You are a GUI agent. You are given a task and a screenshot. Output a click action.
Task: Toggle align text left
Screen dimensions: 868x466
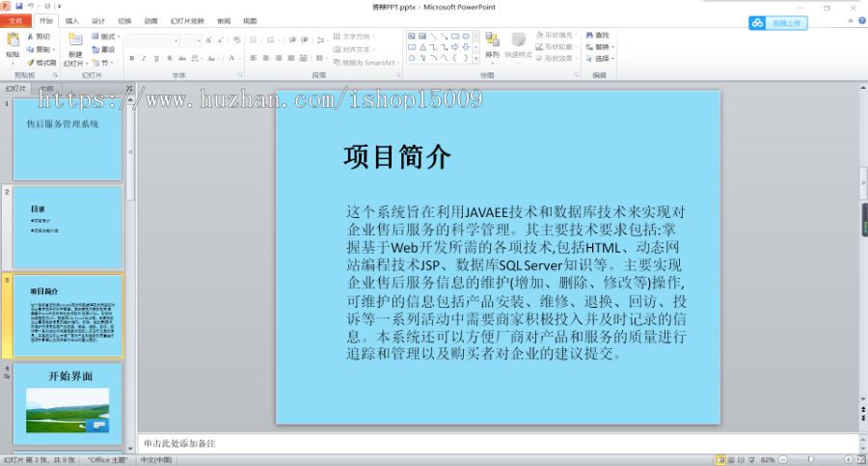click(x=253, y=58)
